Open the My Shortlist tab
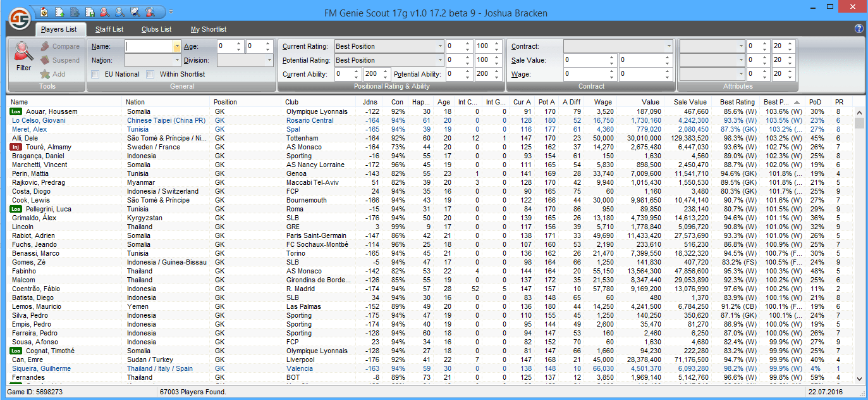This screenshot has width=868, height=400. (x=209, y=29)
